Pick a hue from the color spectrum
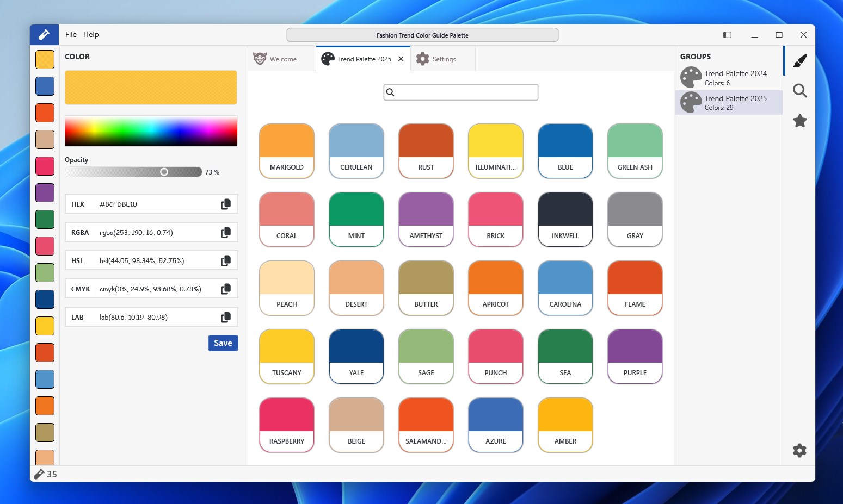This screenshot has width=843, height=504. 151,131
